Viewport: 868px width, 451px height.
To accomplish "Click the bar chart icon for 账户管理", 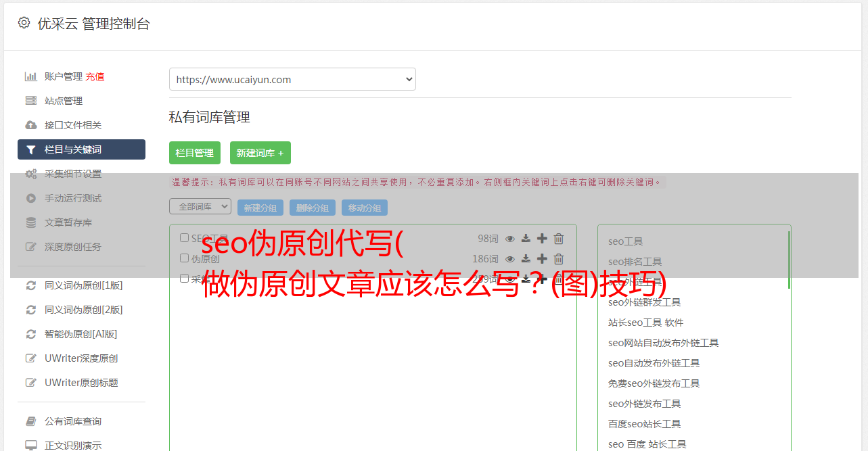I will [x=31, y=76].
